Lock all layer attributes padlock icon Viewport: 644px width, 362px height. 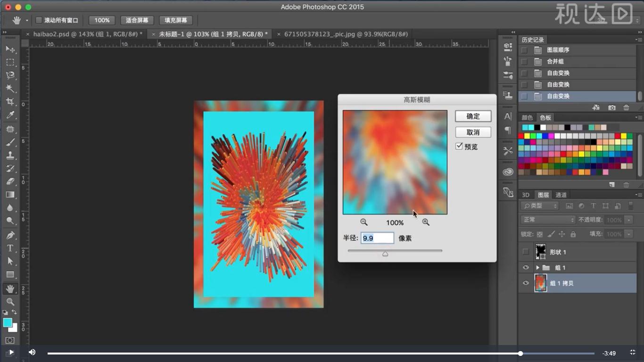[573, 234]
